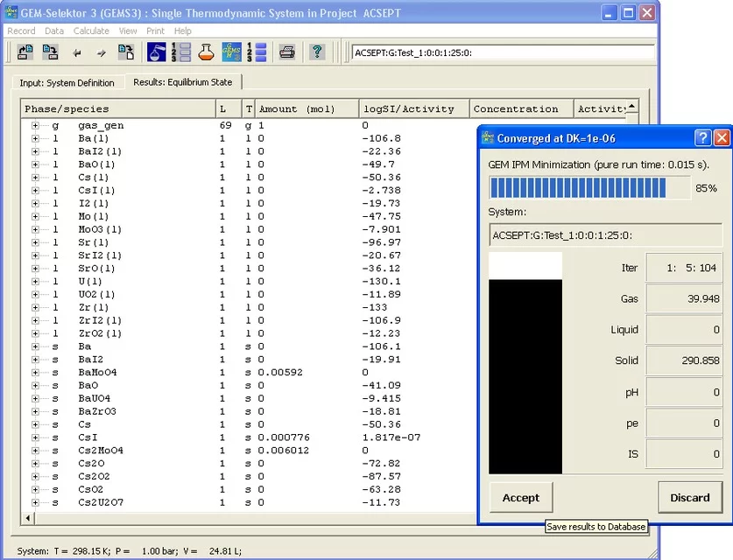Click the load record from database icon
This screenshot has height=560, width=733.
click(x=25, y=52)
